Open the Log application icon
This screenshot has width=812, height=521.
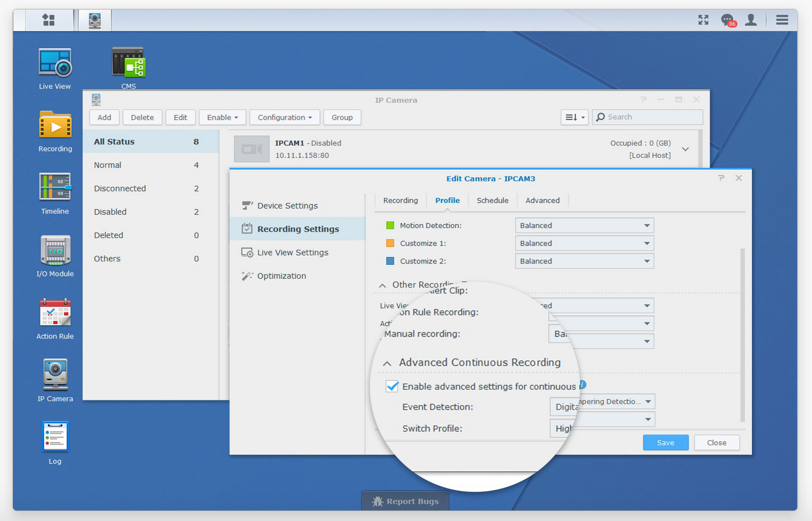55,437
